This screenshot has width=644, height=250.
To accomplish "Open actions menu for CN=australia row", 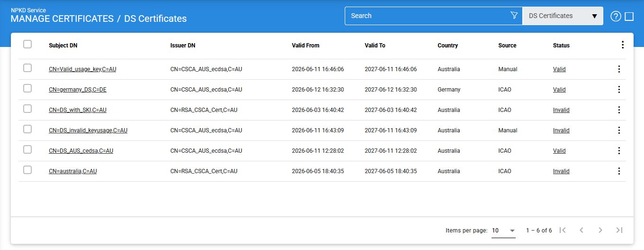I will coord(619,171).
